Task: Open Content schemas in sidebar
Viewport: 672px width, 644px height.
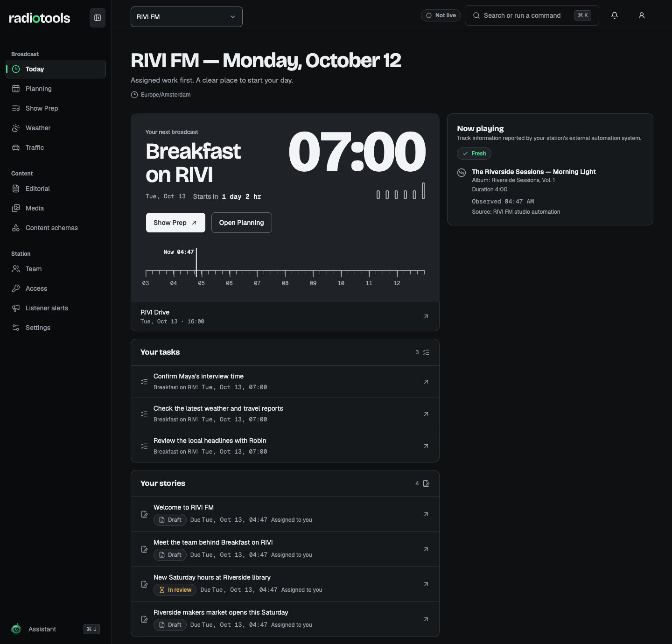Action: [x=56, y=228]
